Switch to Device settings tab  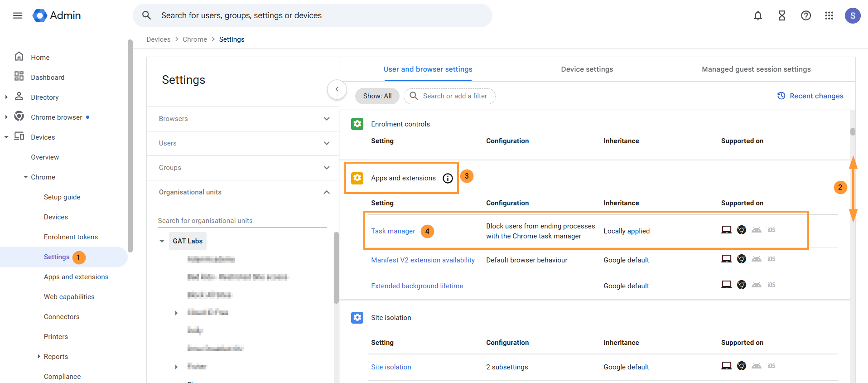point(587,69)
